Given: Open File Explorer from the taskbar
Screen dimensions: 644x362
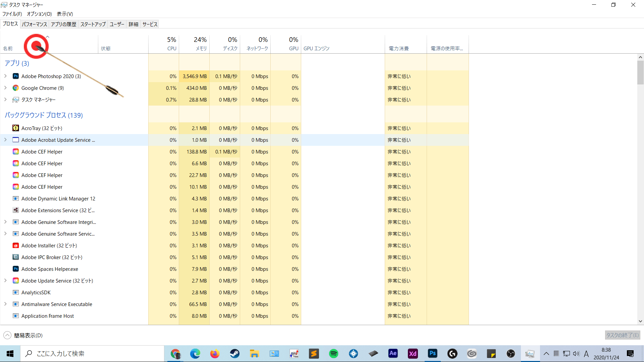Looking at the screenshot, I should click(254, 354).
